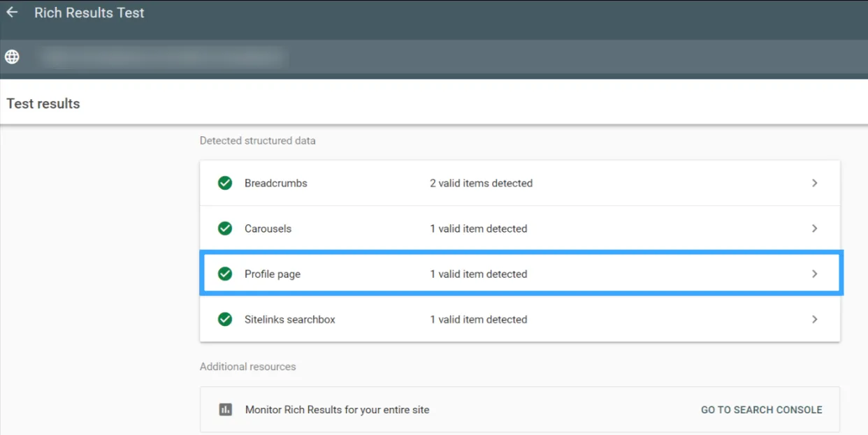Click '2 valid items detected' text
This screenshot has height=435, width=868.
coord(482,183)
